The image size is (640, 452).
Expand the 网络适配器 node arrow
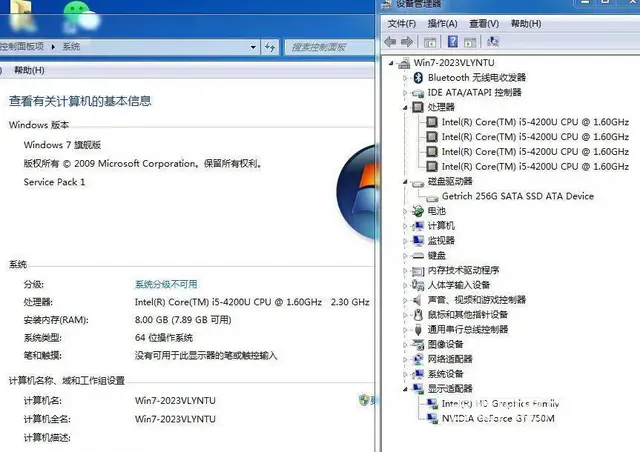coord(405,359)
